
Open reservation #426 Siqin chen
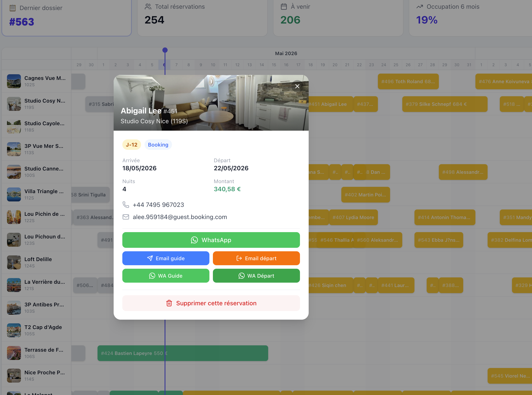click(x=331, y=285)
